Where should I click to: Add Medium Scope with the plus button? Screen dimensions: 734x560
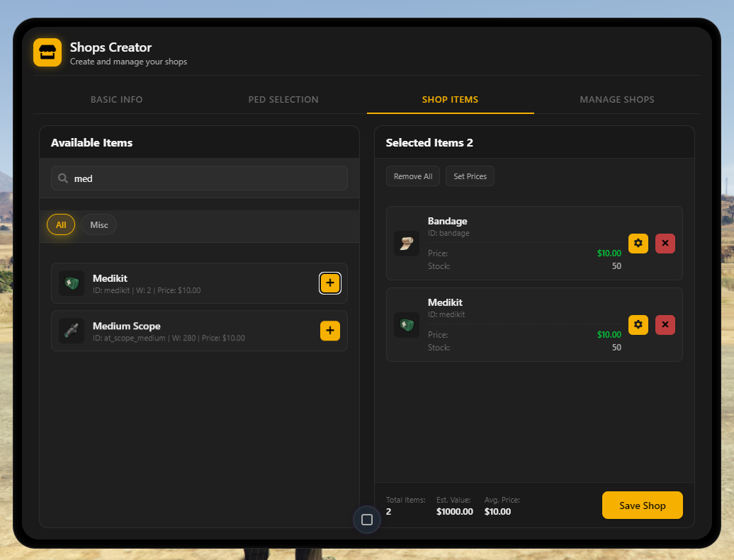[330, 331]
